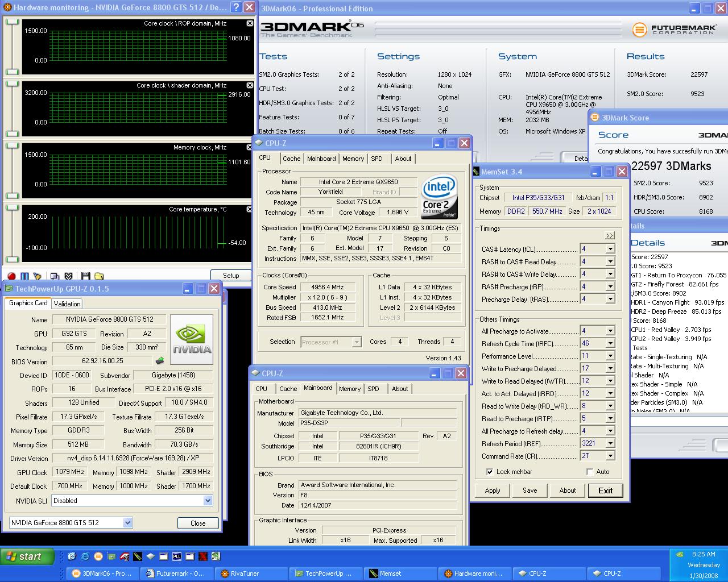
Task: Click the floppy disk save icon in Hardware monitoring
Action: (x=86, y=276)
